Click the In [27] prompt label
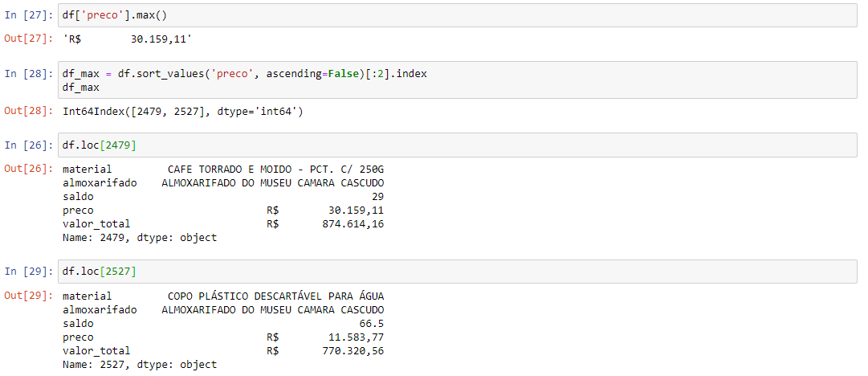 [28, 15]
